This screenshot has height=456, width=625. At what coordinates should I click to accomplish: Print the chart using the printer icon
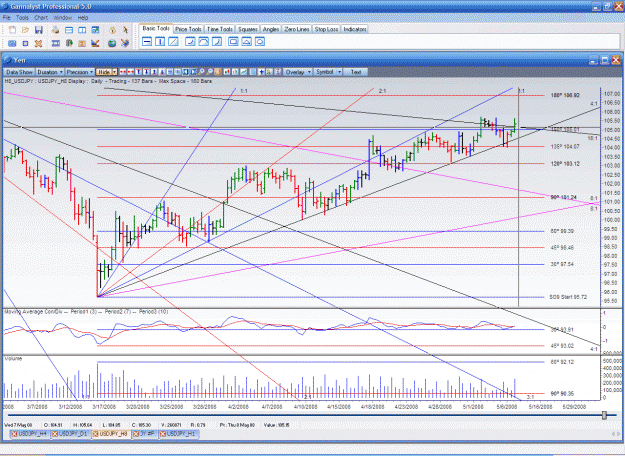pyautogui.click(x=55, y=30)
